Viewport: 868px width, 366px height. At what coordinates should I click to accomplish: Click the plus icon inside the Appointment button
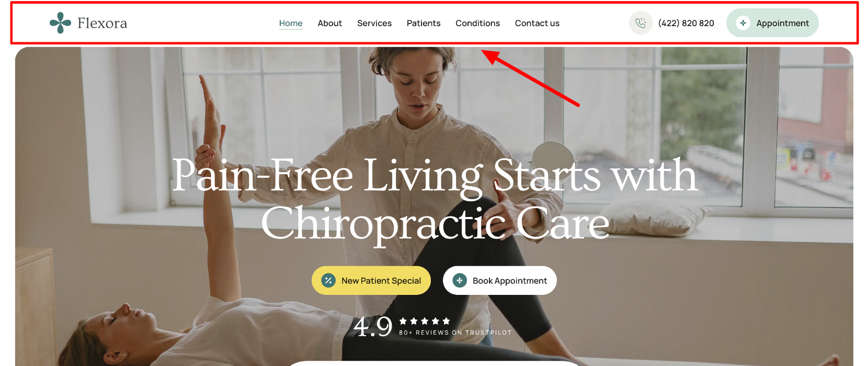[743, 23]
